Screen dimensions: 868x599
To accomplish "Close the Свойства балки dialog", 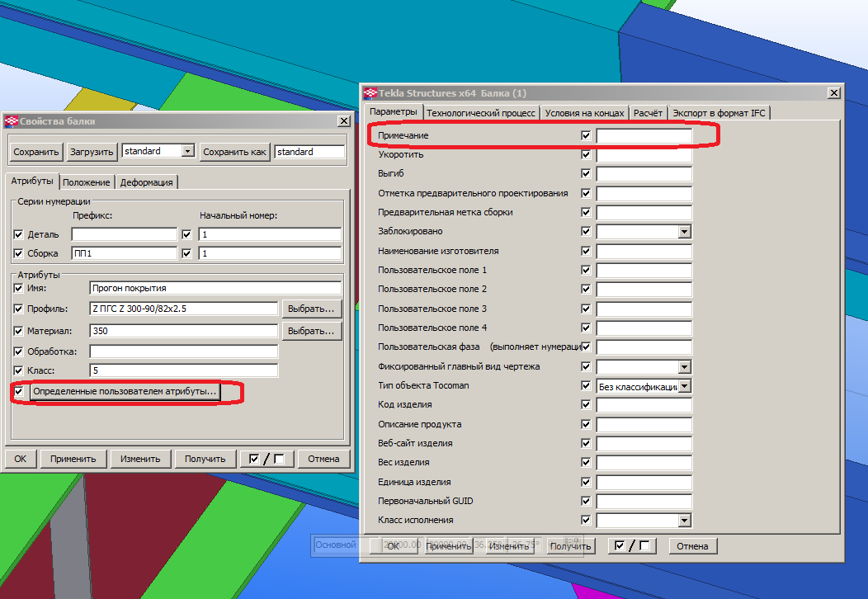I will (x=344, y=121).
